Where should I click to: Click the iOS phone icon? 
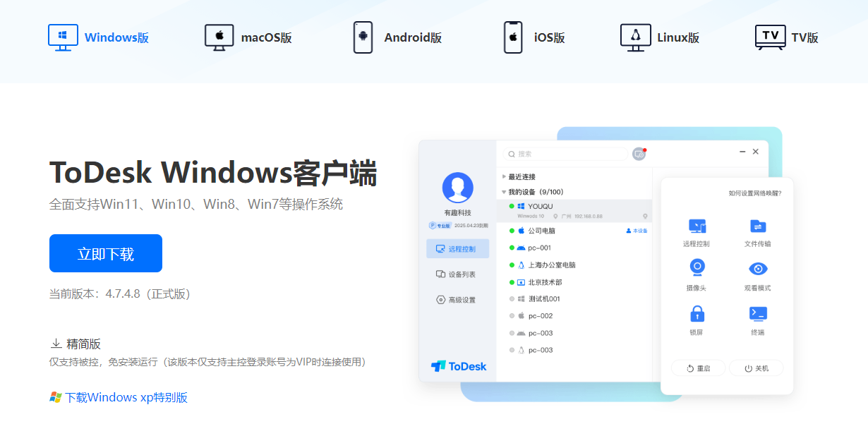[513, 37]
